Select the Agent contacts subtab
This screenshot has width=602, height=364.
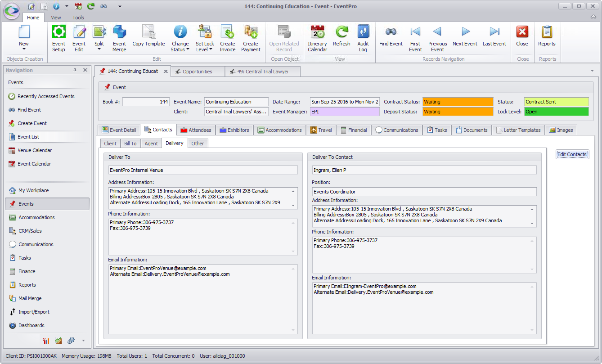(151, 144)
